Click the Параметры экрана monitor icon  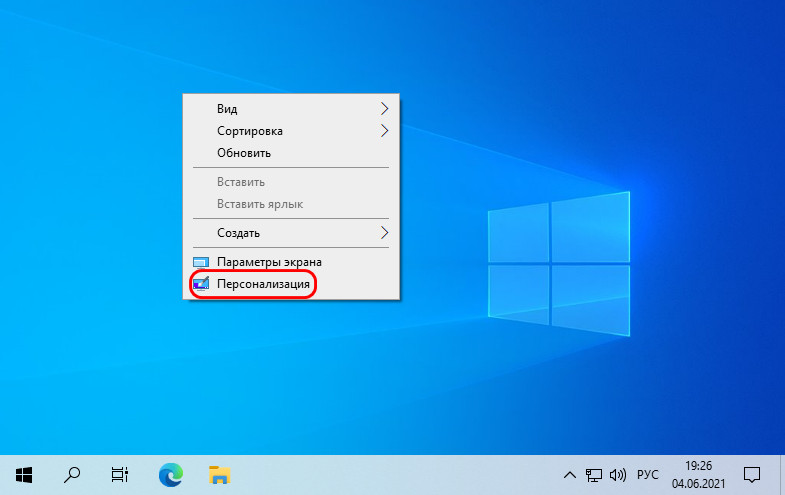201,262
